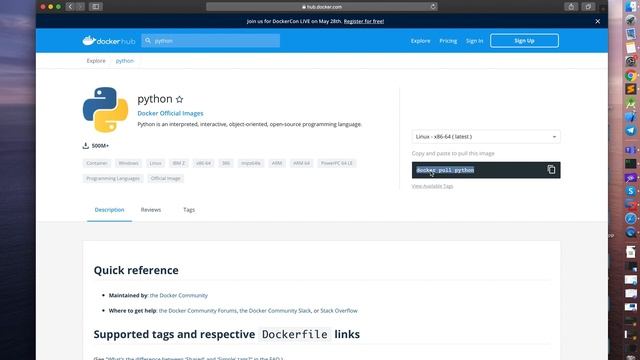This screenshot has width=640, height=360.
Task: Expand the Linux x86-64 latest dropdown
Action: coord(486,137)
